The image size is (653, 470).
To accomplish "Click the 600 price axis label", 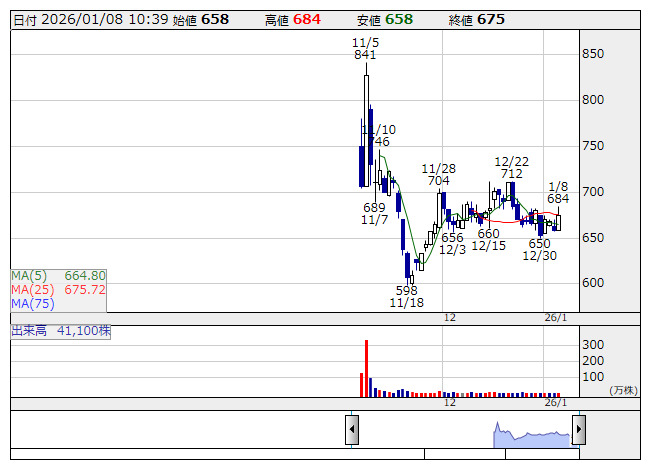I will pyautogui.click(x=593, y=283).
